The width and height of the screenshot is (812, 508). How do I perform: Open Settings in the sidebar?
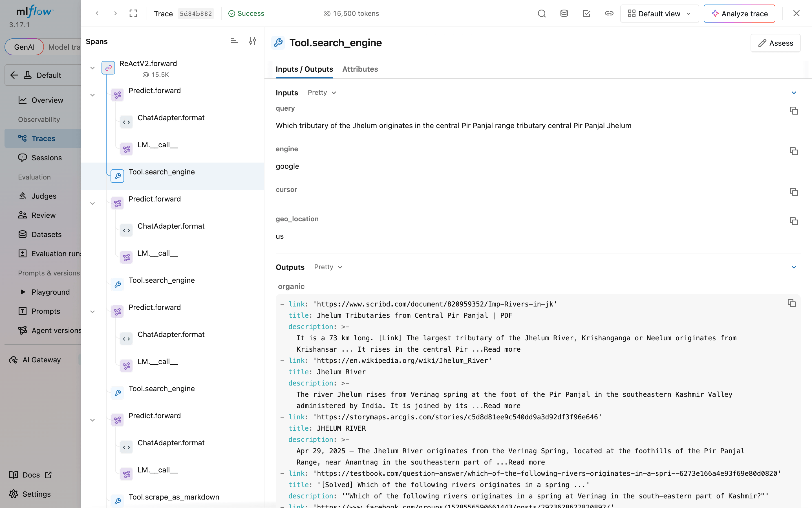pyautogui.click(x=30, y=494)
